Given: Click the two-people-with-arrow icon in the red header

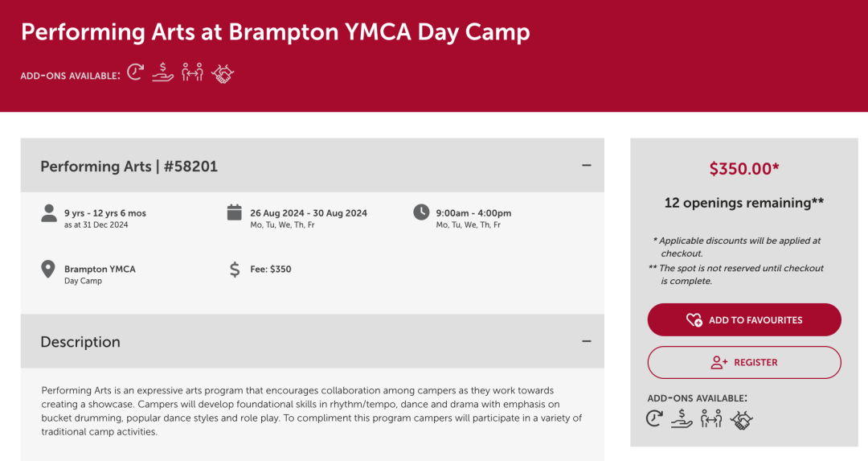Looking at the screenshot, I should click(x=192, y=73).
